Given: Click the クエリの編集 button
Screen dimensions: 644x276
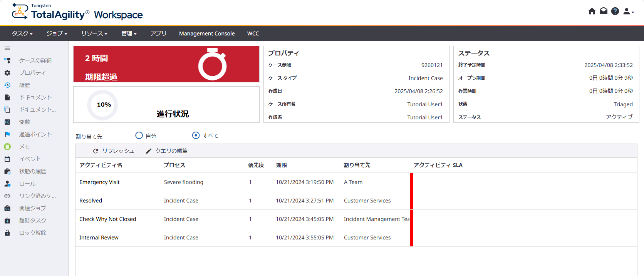Looking at the screenshot, I should (x=167, y=151).
